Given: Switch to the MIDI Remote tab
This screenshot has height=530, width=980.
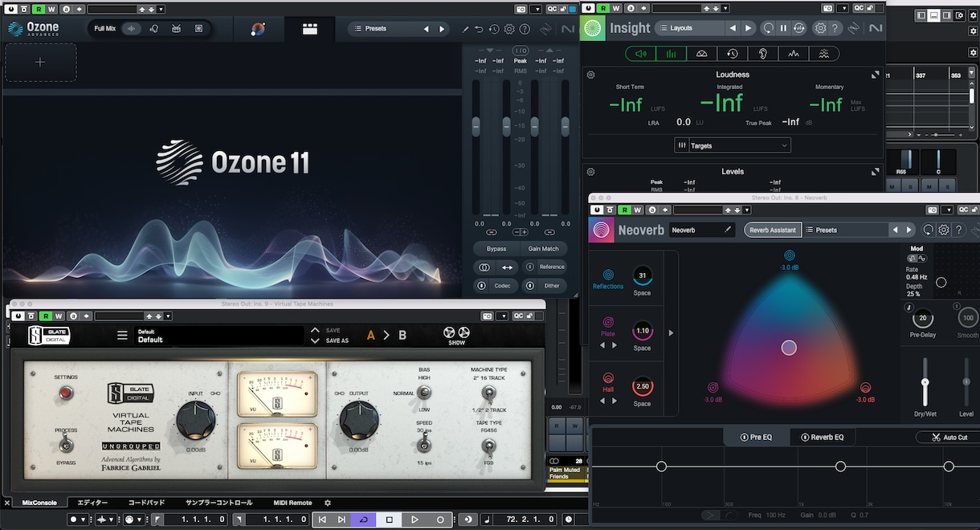Looking at the screenshot, I should (x=292, y=503).
